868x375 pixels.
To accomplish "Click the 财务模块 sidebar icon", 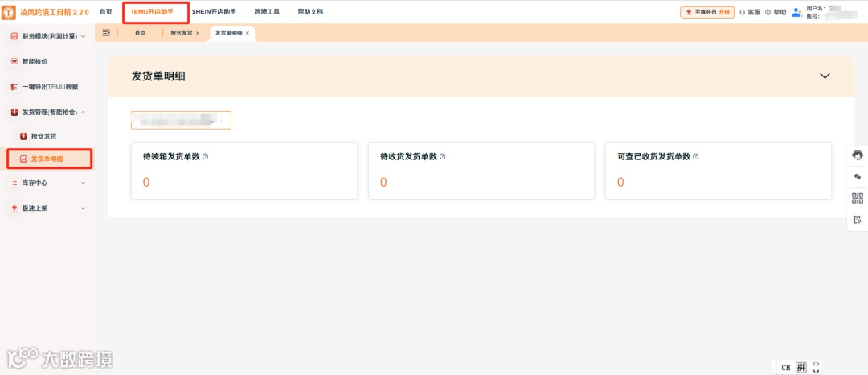I will (x=14, y=36).
